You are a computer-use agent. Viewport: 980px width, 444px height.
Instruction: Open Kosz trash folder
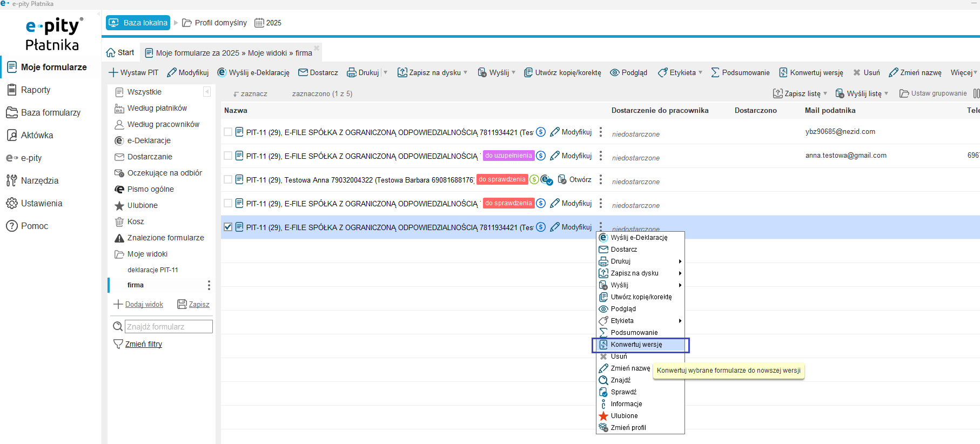pyautogui.click(x=135, y=221)
